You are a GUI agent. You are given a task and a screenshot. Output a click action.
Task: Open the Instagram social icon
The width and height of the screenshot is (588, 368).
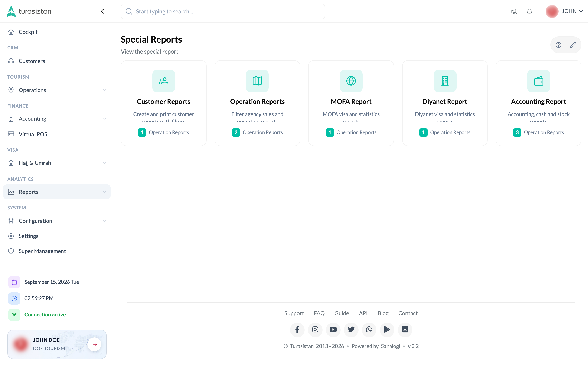315,330
